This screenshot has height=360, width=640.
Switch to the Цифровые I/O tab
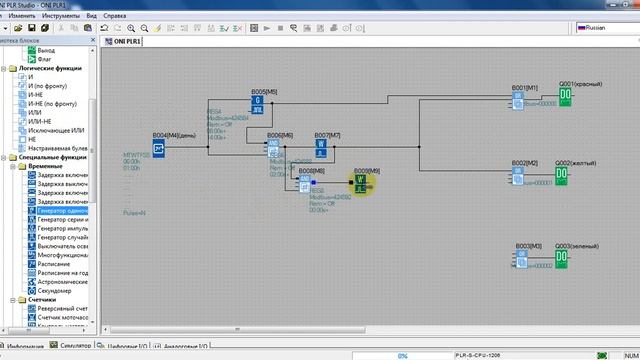[x=122, y=346]
